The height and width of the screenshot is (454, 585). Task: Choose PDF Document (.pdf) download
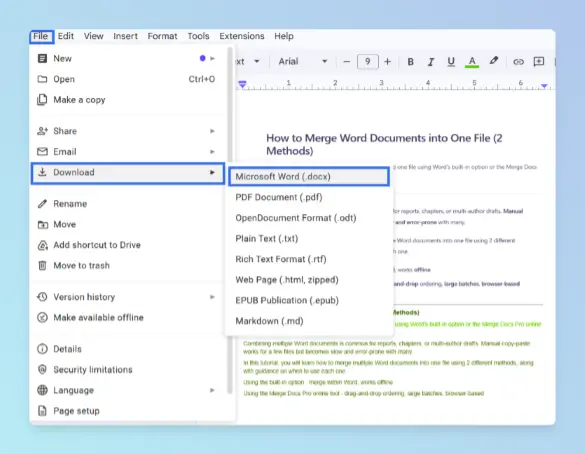[x=309, y=197]
